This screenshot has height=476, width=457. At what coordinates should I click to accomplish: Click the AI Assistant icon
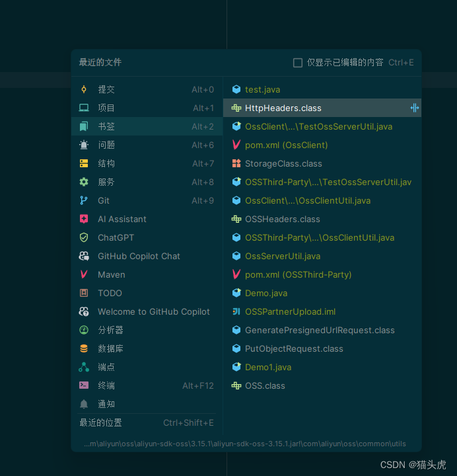84,219
